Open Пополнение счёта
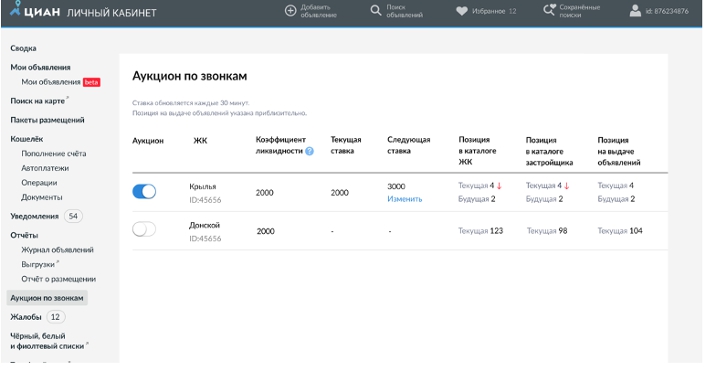This screenshot has height=372, width=716. [x=53, y=153]
